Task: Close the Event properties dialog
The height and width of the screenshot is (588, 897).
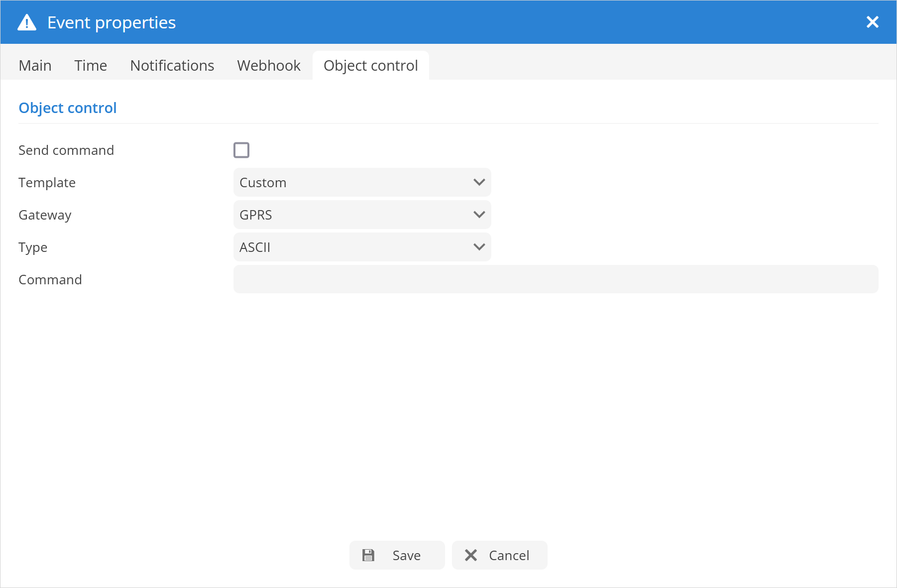Action: pos(872,22)
